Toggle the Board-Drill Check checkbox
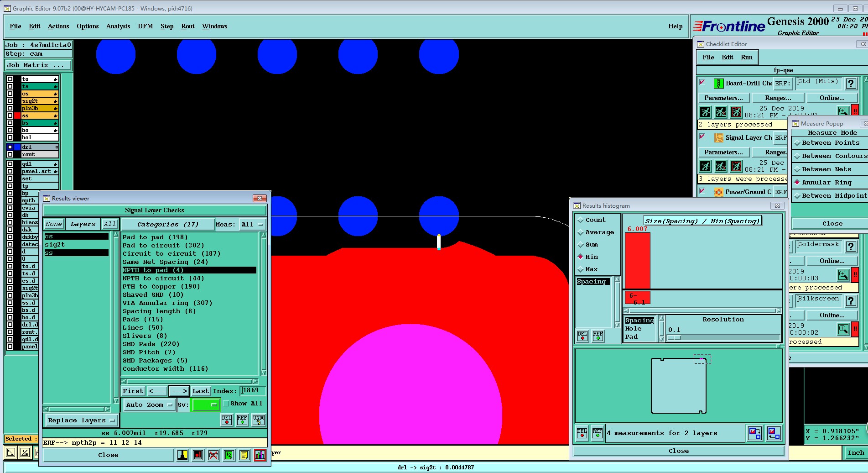Viewport: 868px width, 473px height. [702, 82]
